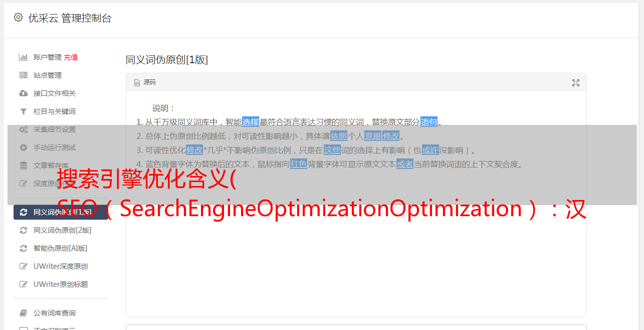The height and width of the screenshot is (330, 644).
Task: Click the highlighted word 语句 in the editor
Action: click(x=429, y=122)
